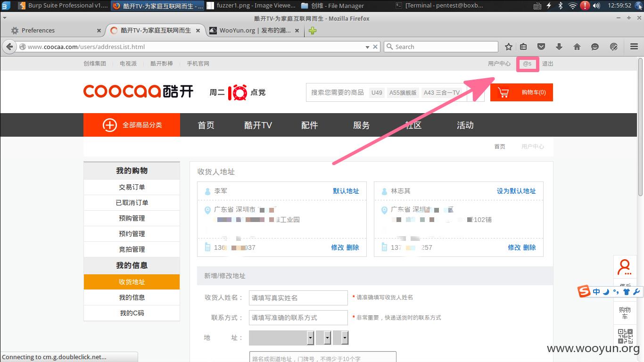
Task: Click the coocaa 酷开 logo
Action: [138, 91]
